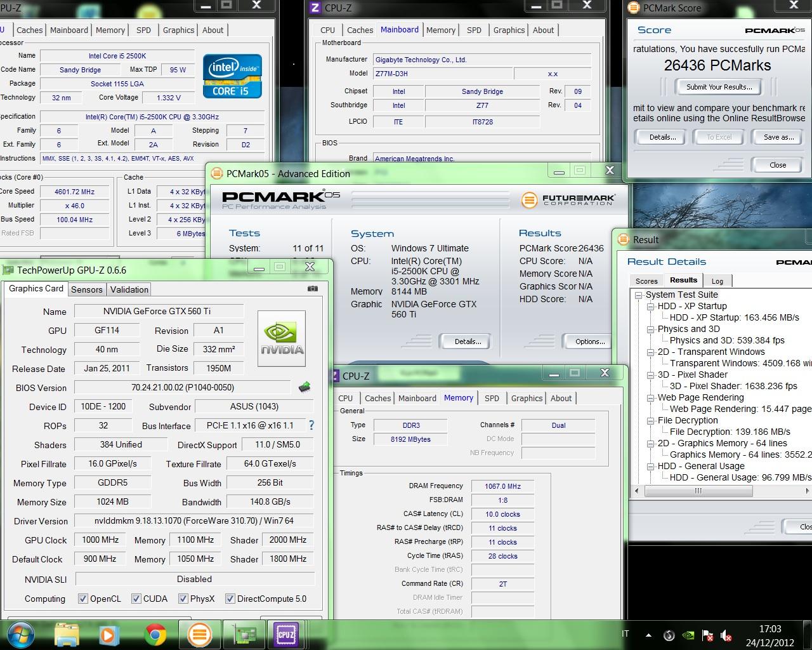Select Physics and 3D: 539.384 fps row
This screenshot has height=650, width=812.
click(x=727, y=341)
